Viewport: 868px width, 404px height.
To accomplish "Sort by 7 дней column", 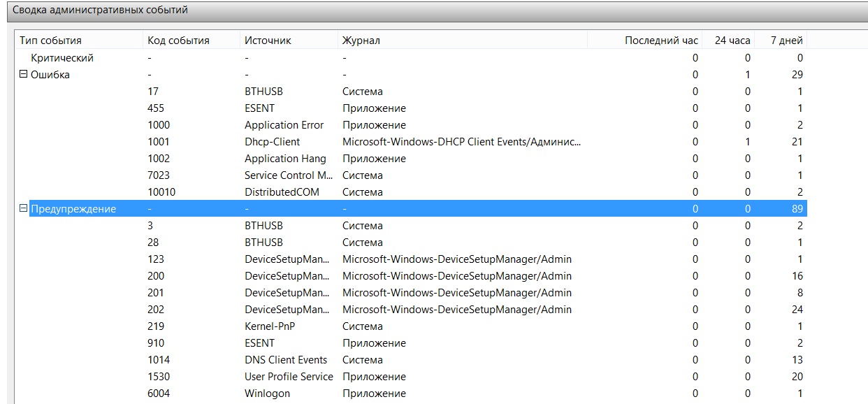I will tap(786, 41).
